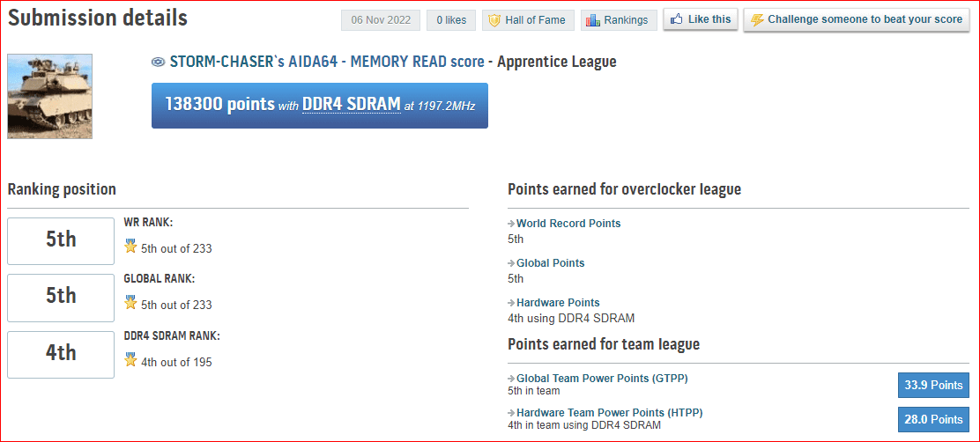Click the 'Submission details' heading
Screen dimensions: 980x442
[x=98, y=18]
